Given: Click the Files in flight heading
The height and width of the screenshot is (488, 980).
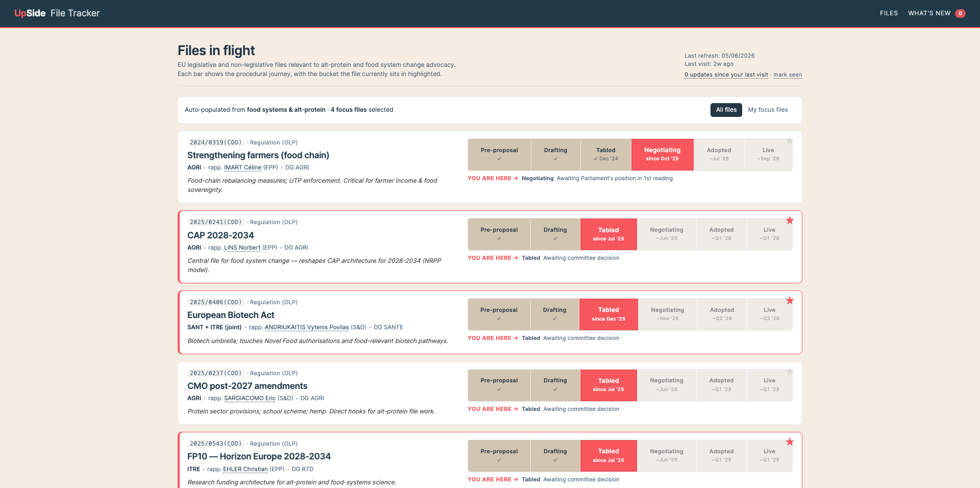Looking at the screenshot, I should 216,51.
